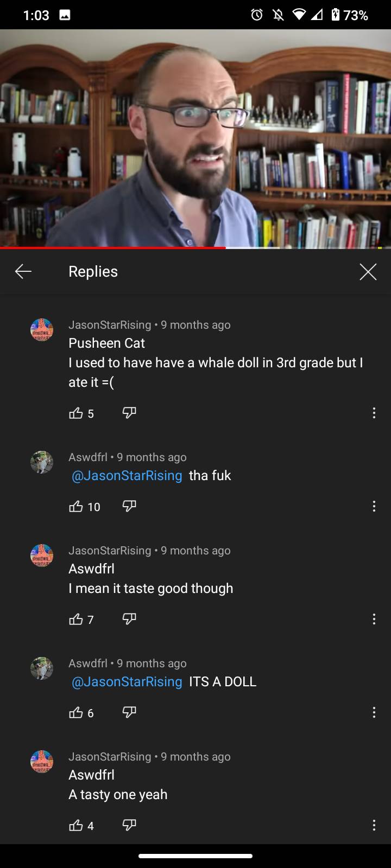
Task: Dislike the 'I mean it taste good though' comment
Action: pos(129,619)
